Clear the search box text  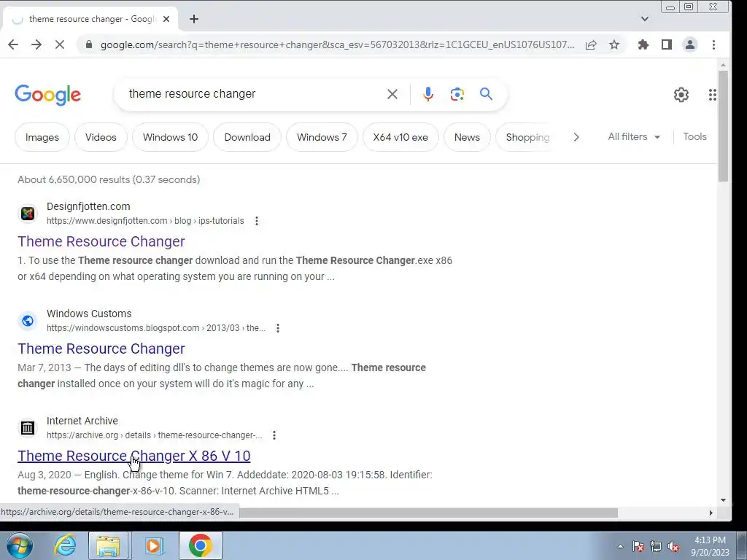click(x=392, y=94)
